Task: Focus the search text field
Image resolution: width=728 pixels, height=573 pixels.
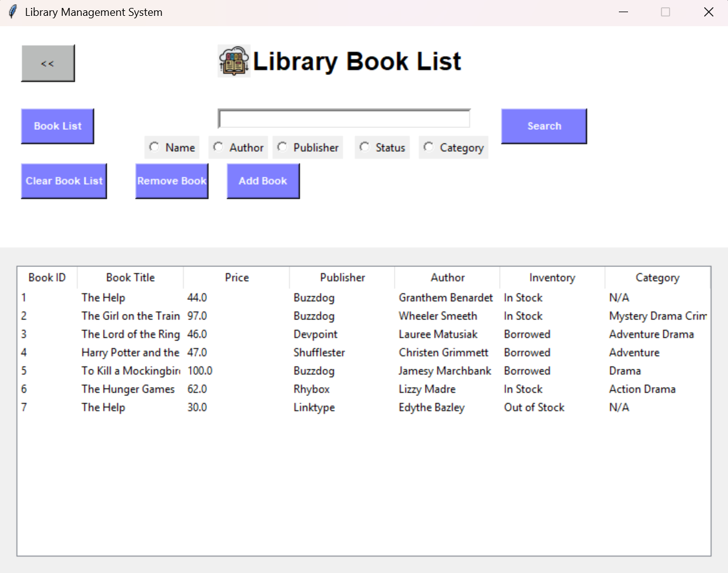Action: point(344,119)
